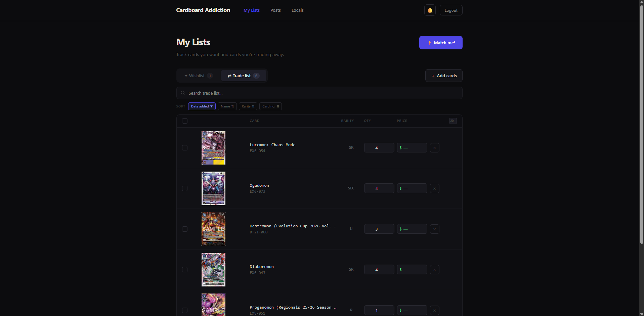The height and width of the screenshot is (316, 644).
Task: Open the Locals page
Action: (297, 10)
